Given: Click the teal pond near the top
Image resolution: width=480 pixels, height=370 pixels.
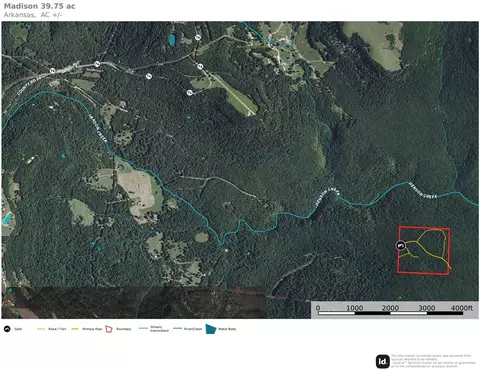Looking at the screenshot, I should (172, 40).
